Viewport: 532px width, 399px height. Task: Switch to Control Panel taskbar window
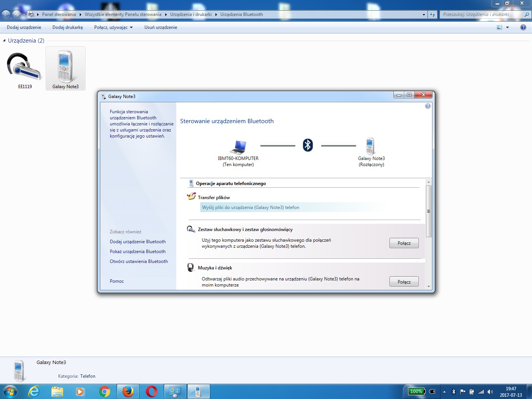pyautogui.click(x=175, y=391)
